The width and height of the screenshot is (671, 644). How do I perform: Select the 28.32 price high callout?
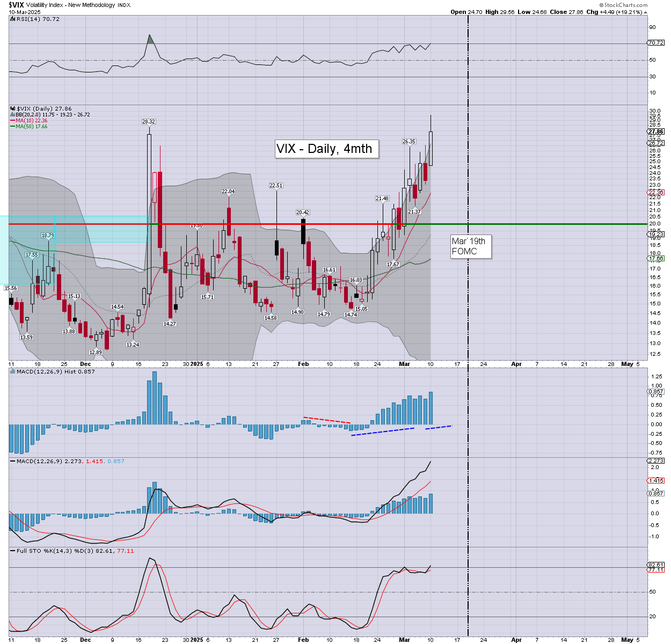[149, 122]
